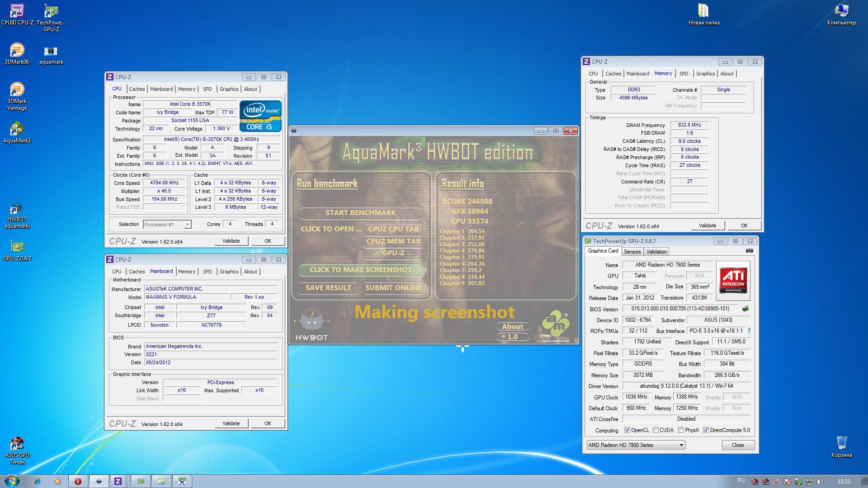
Task: Open About tab in the Memory CPU-Z window
Action: point(726,74)
